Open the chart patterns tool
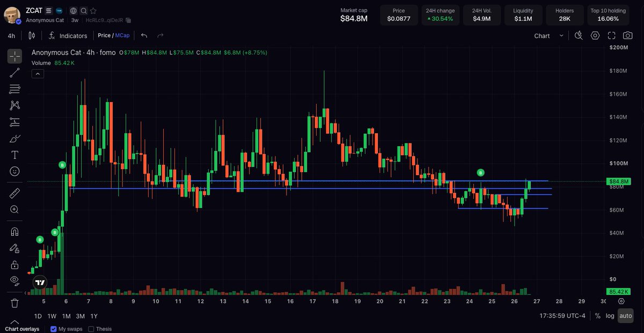Viewport: 644px width, 333px height. (x=15, y=106)
